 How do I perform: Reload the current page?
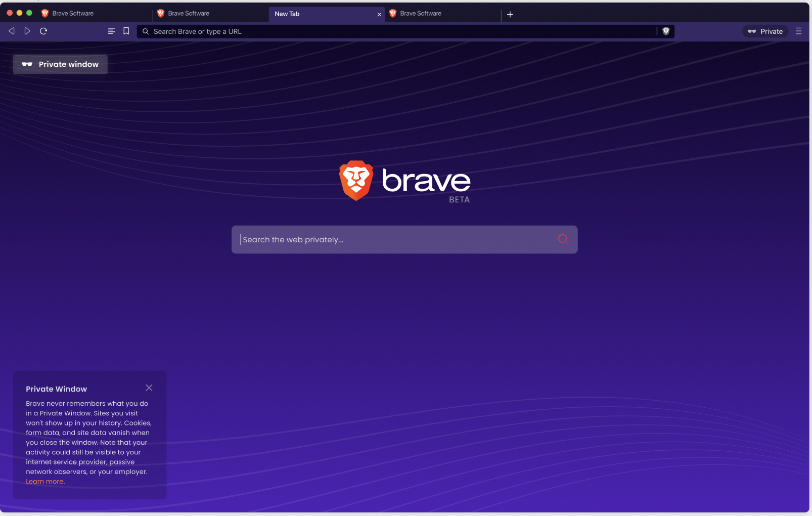tap(43, 31)
